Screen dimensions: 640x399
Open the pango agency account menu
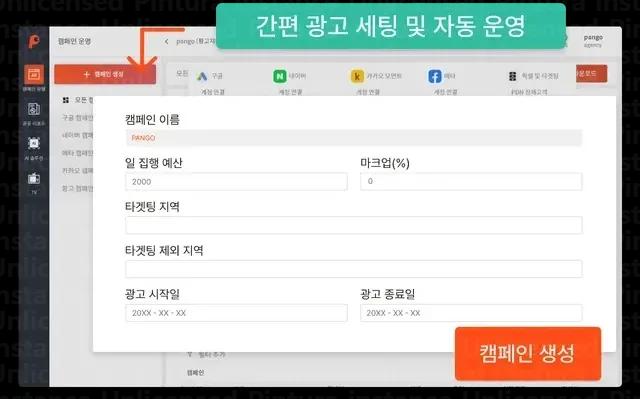593,41
